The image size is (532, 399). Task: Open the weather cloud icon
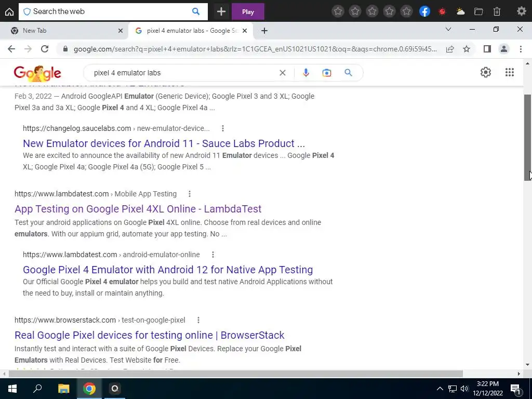[x=460, y=11]
